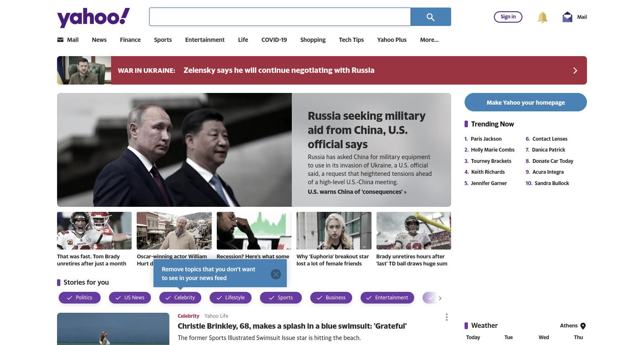Open Brady 'last' TD ball thumbnail

(414, 231)
